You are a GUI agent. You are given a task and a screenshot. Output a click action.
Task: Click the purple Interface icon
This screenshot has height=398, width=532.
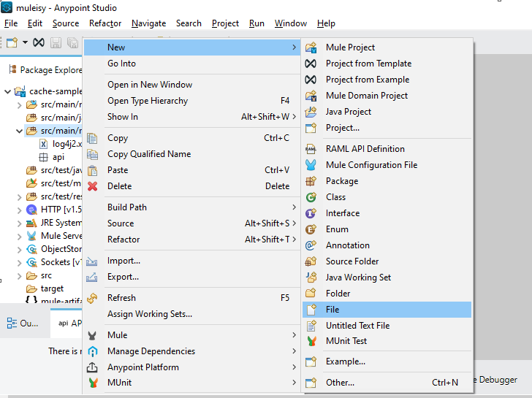click(311, 213)
